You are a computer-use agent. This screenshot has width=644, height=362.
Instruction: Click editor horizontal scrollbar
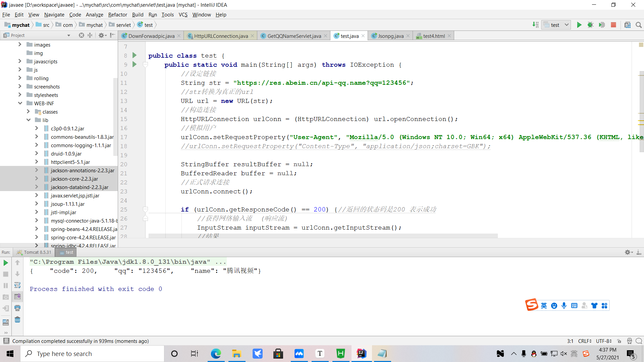click(x=323, y=236)
